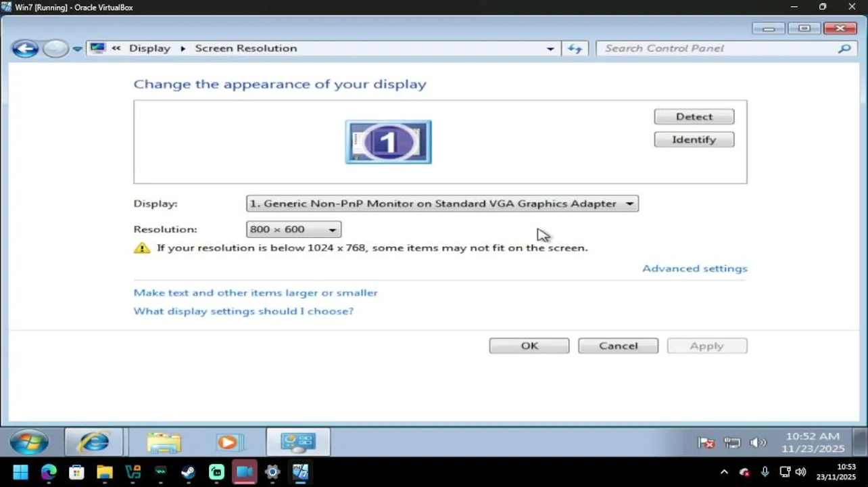Open host Settings gear icon
The height and width of the screenshot is (487, 868).
point(272,471)
